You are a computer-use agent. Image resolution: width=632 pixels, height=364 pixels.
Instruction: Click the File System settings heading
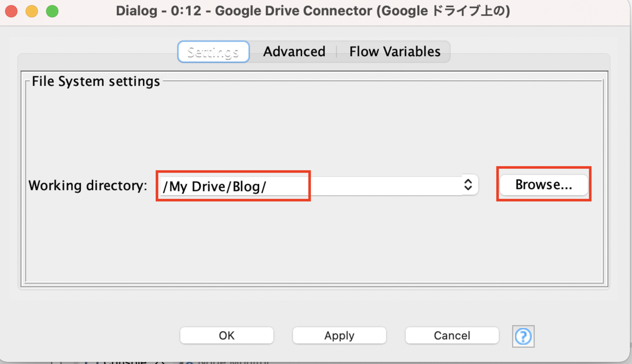(96, 82)
